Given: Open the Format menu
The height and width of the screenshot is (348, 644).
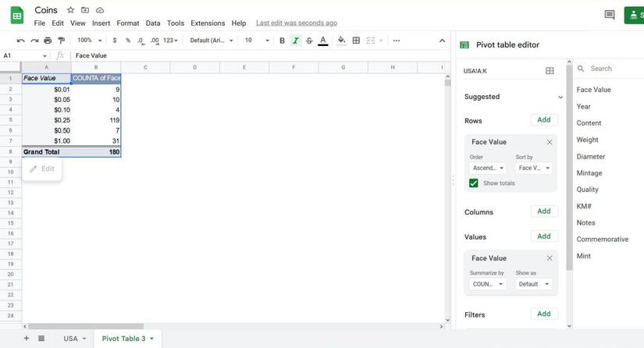Looking at the screenshot, I should click(128, 23).
